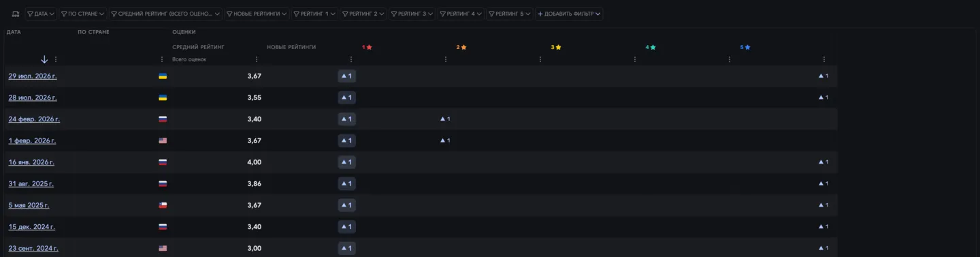Screen dimensions: 980x257
Task: Click the Средний рейтинг column header
Action: 198,47
